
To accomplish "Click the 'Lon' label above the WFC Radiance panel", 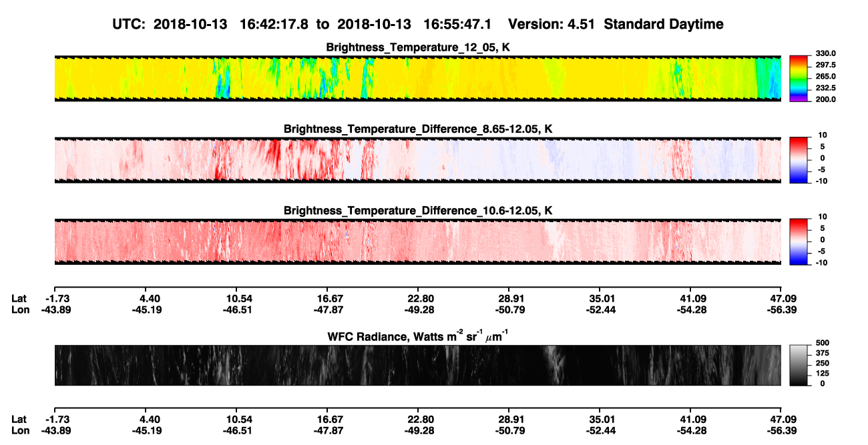I will [x=20, y=310].
